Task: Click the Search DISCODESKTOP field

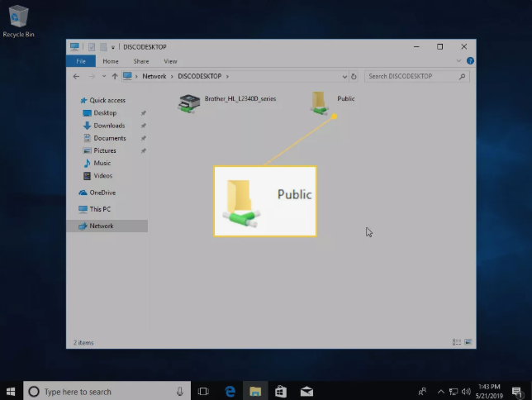Action: (x=417, y=76)
